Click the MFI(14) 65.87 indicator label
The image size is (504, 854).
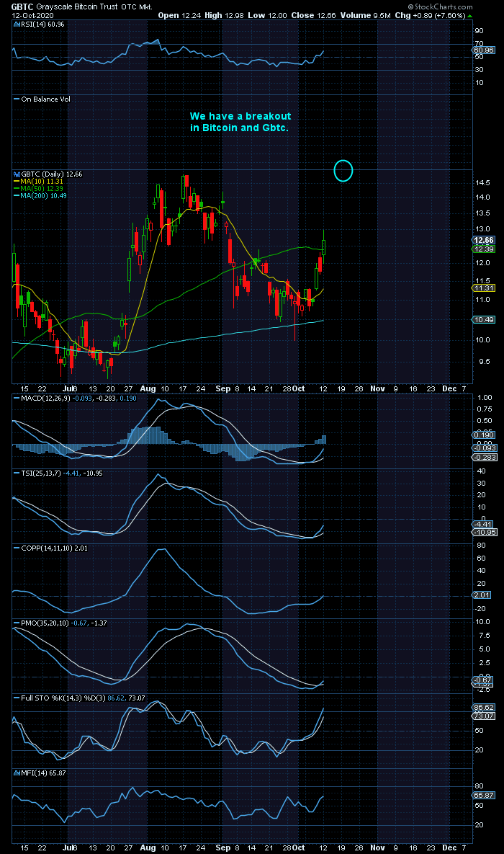point(39,773)
